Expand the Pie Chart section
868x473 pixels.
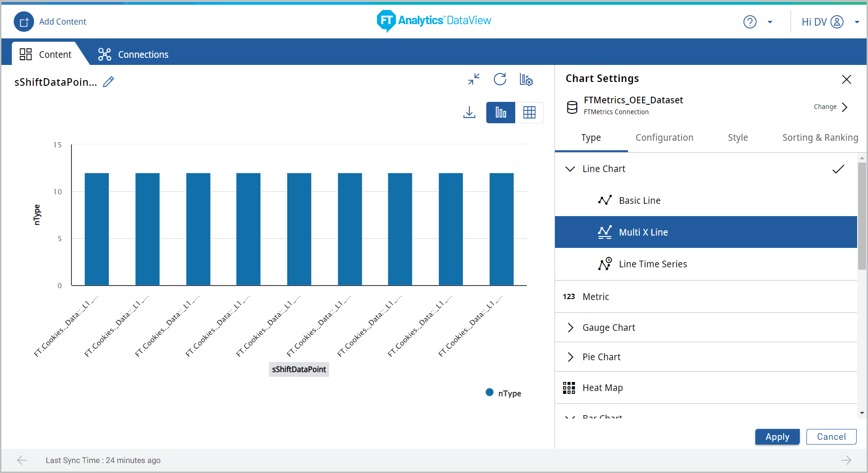(x=570, y=357)
